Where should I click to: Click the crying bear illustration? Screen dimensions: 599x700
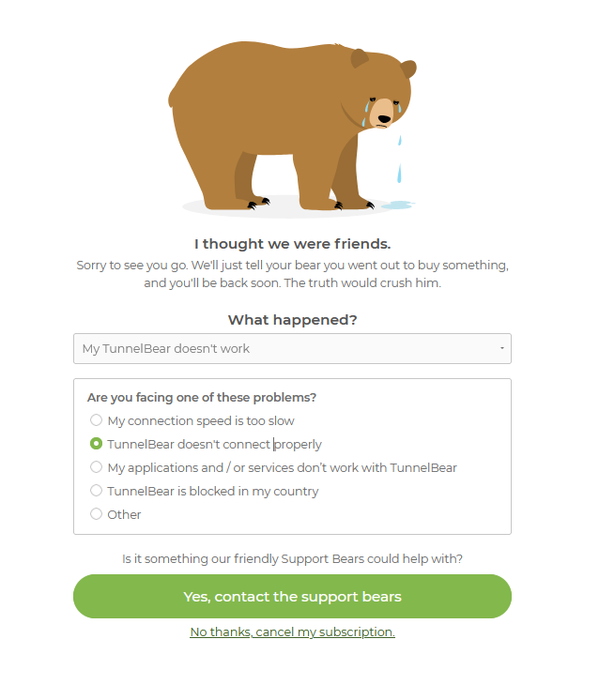(293, 128)
